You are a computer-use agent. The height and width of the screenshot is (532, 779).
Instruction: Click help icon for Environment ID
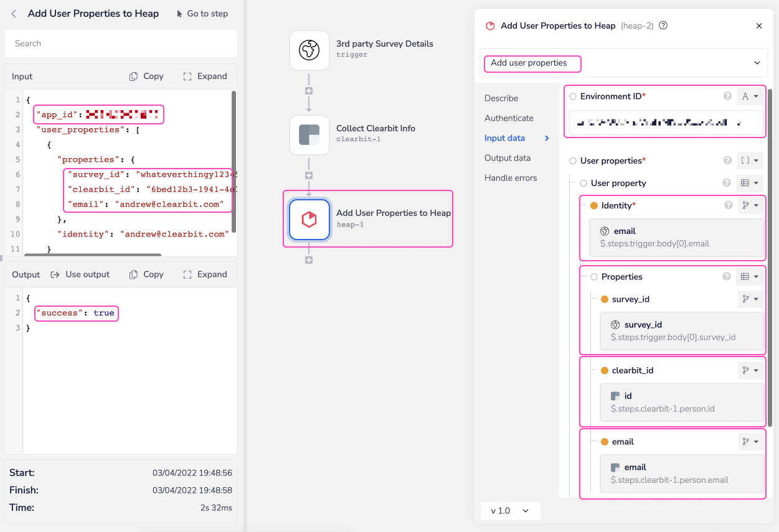(x=727, y=96)
